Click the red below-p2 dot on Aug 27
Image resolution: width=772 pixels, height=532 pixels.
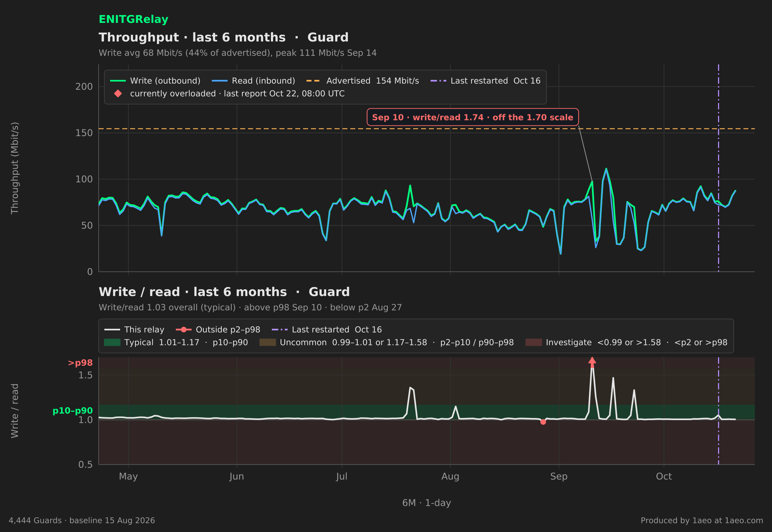click(x=543, y=422)
